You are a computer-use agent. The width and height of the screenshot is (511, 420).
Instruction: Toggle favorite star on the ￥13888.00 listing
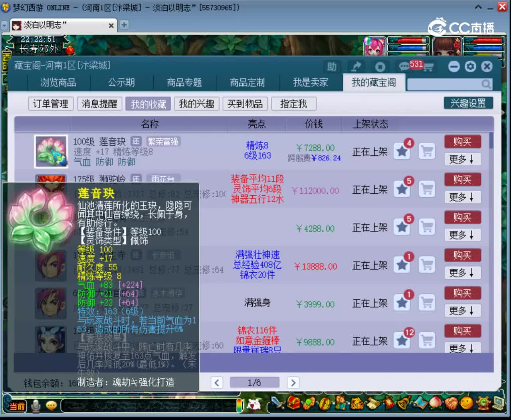pyautogui.click(x=402, y=265)
